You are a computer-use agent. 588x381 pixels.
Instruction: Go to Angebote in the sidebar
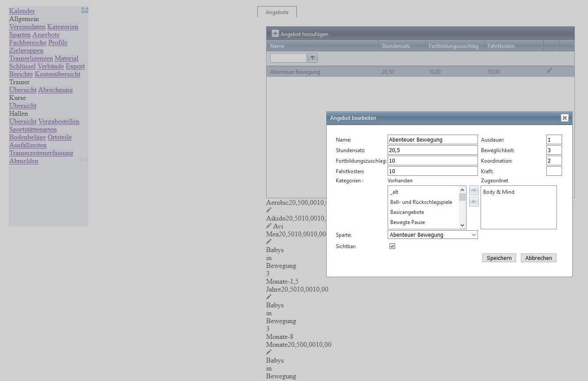[46, 35]
